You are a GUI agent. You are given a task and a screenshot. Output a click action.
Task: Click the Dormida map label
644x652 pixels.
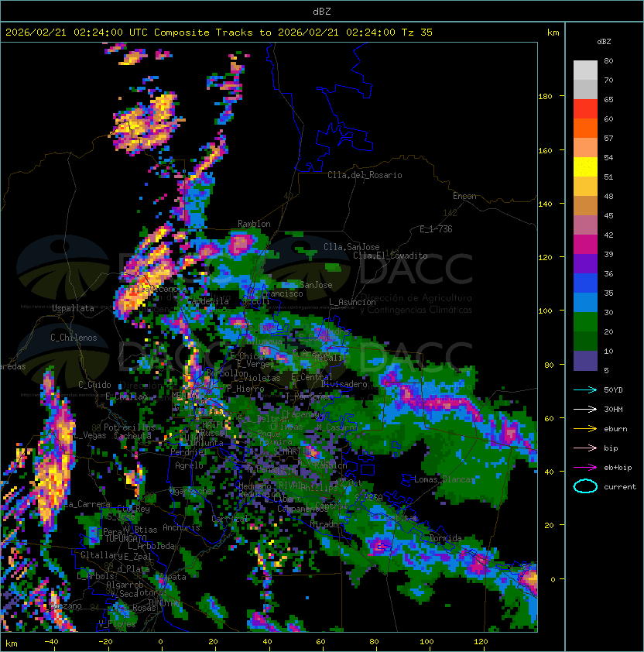445,538
